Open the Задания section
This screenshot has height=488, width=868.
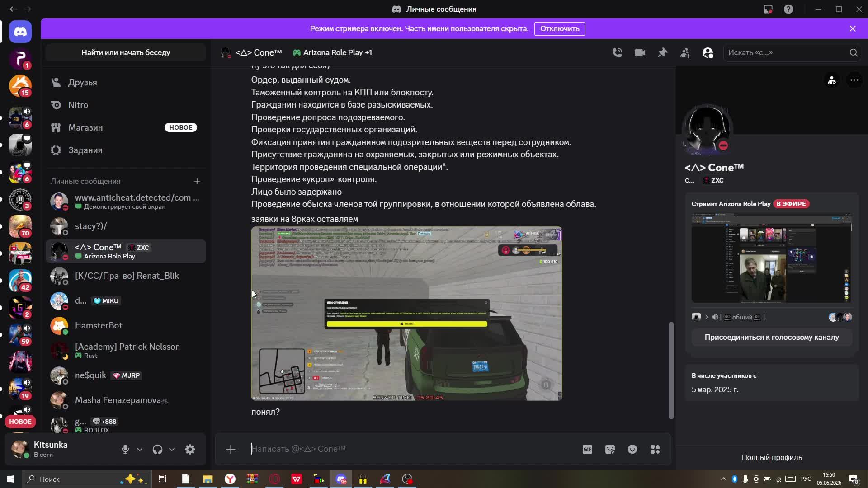tap(126, 150)
